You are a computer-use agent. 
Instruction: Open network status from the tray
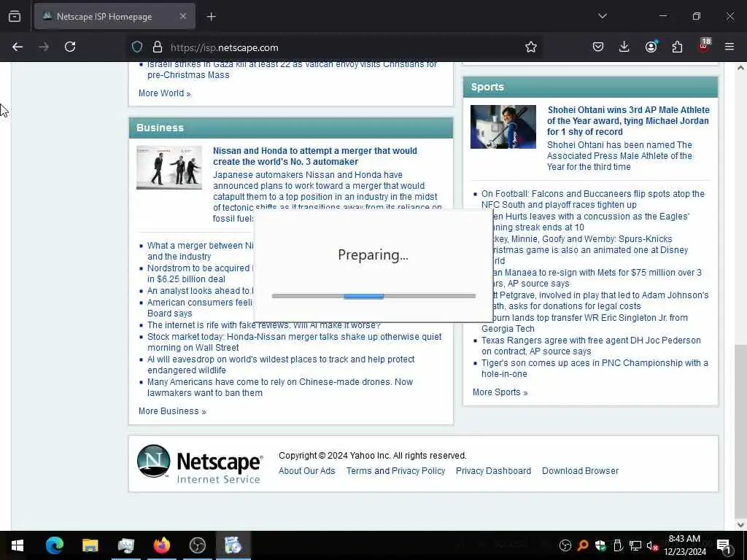tap(635, 545)
